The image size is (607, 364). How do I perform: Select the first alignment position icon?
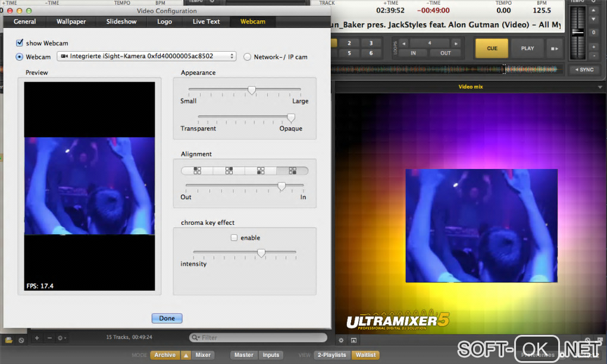coord(197,171)
